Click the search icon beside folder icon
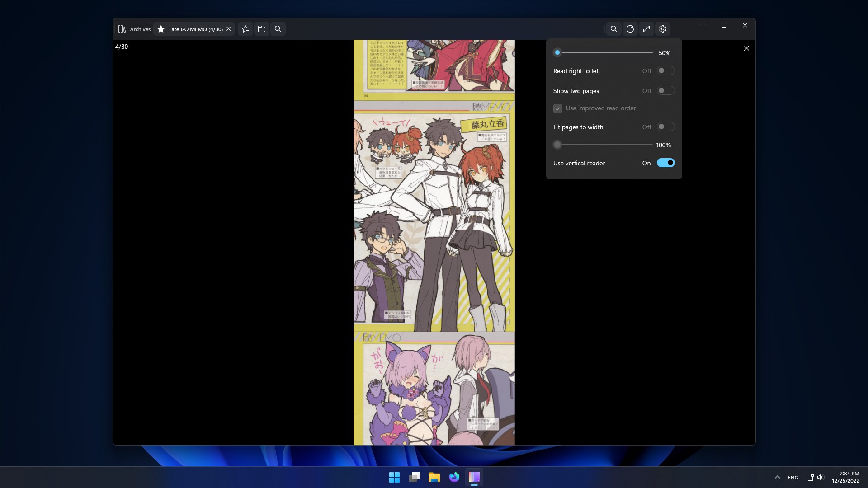The height and width of the screenshot is (488, 868). click(x=278, y=29)
